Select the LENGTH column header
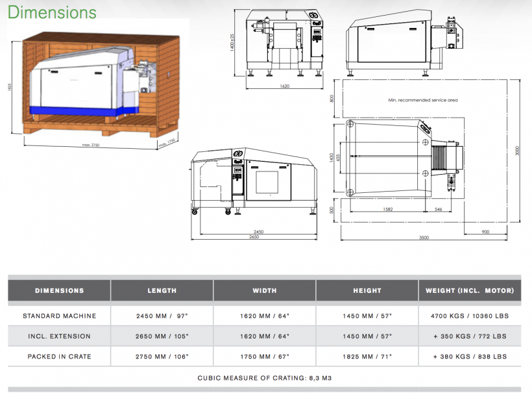532x404 pixels. click(x=162, y=290)
